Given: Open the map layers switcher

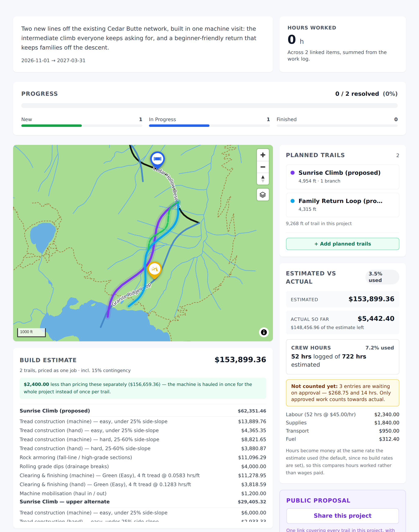Looking at the screenshot, I should pyautogui.click(x=263, y=195).
